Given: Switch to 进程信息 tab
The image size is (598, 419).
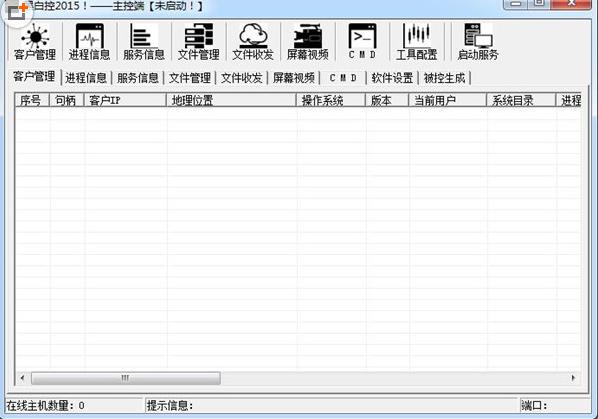Looking at the screenshot, I should [x=86, y=78].
